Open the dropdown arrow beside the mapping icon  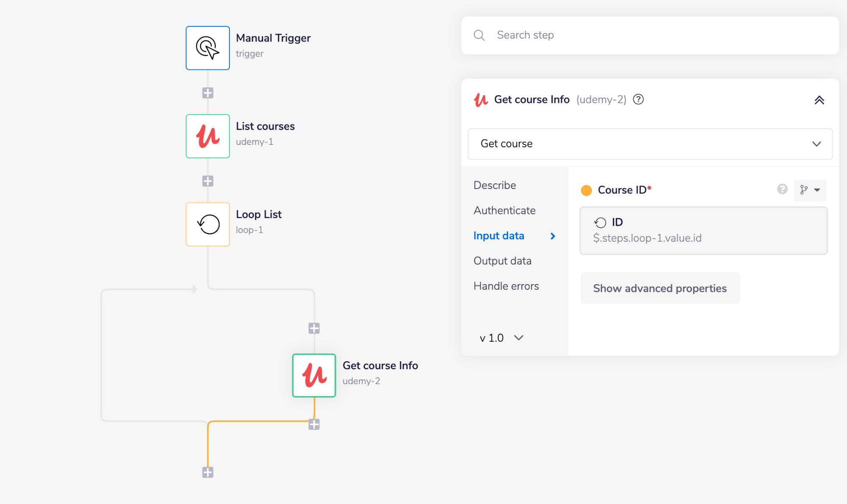[817, 190]
